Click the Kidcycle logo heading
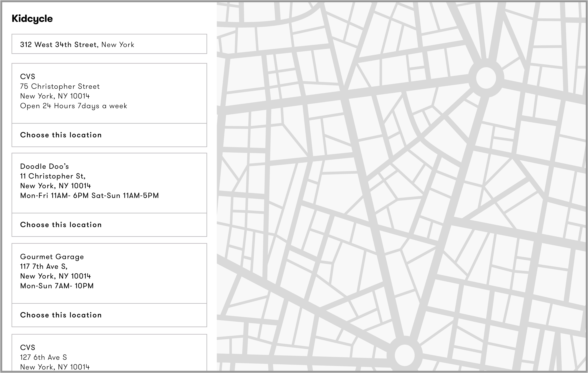This screenshot has height=373, width=588. pyautogui.click(x=32, y=19)
